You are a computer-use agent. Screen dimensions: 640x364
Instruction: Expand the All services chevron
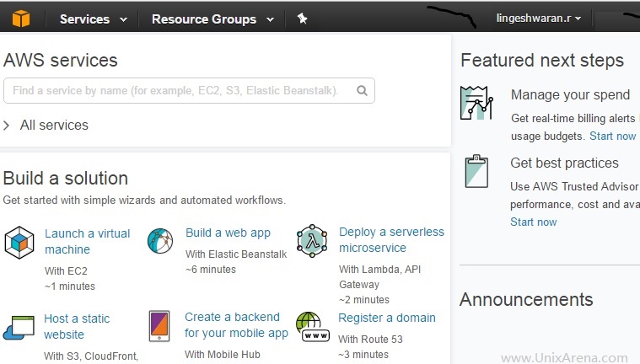click(x=6, y=126)
